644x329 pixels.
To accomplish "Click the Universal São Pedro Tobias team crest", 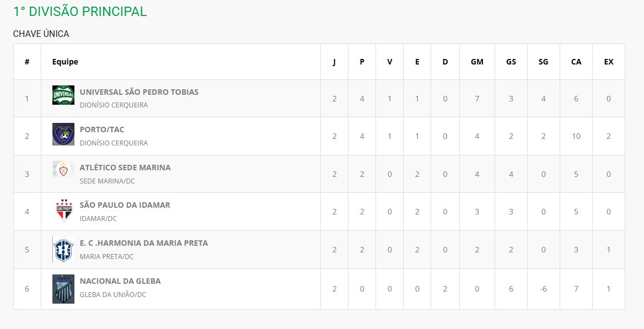I will pos(63,95).
